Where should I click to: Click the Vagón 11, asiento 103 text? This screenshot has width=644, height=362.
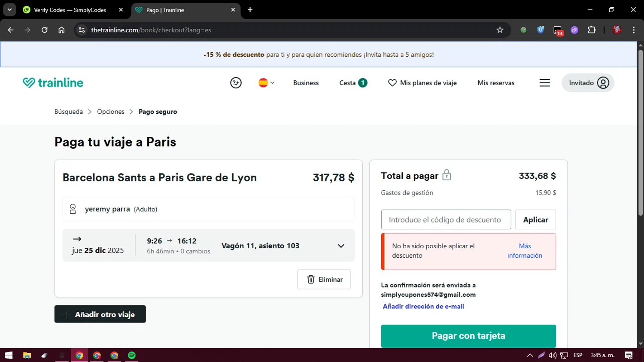(261, 246)
